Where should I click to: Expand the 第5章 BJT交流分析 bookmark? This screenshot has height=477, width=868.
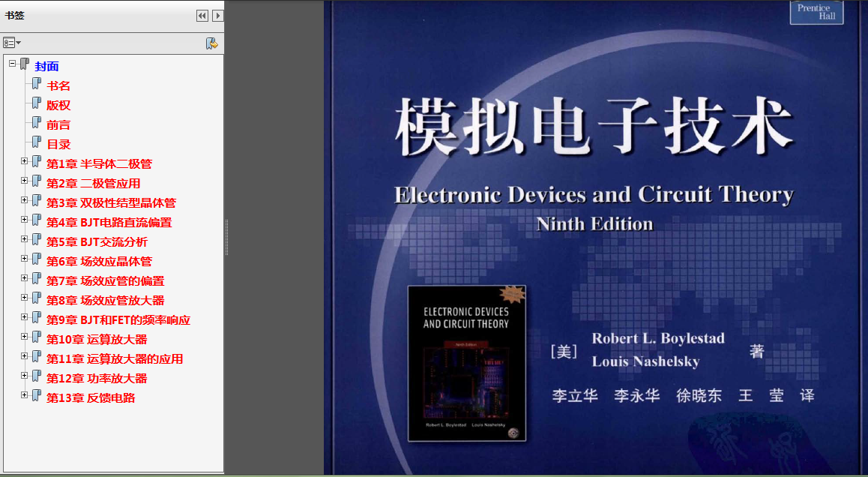pyautogui.click(x=24, y=239)
